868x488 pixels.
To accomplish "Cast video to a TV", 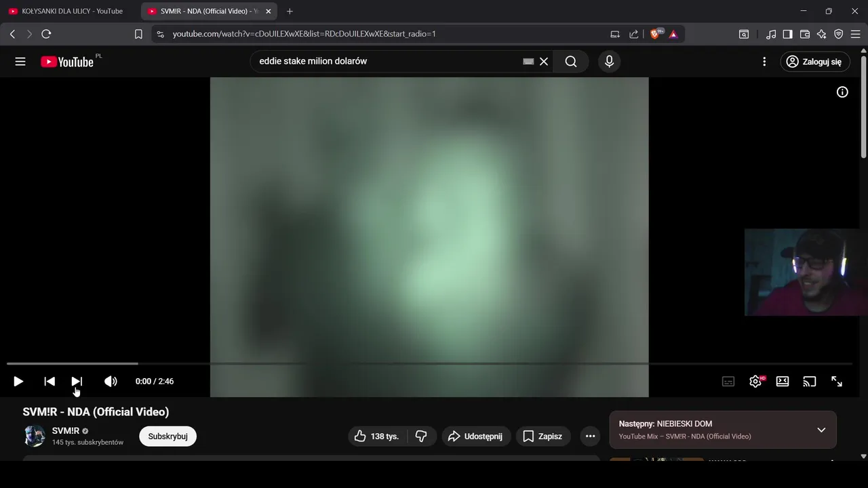I will click(810, 382).
